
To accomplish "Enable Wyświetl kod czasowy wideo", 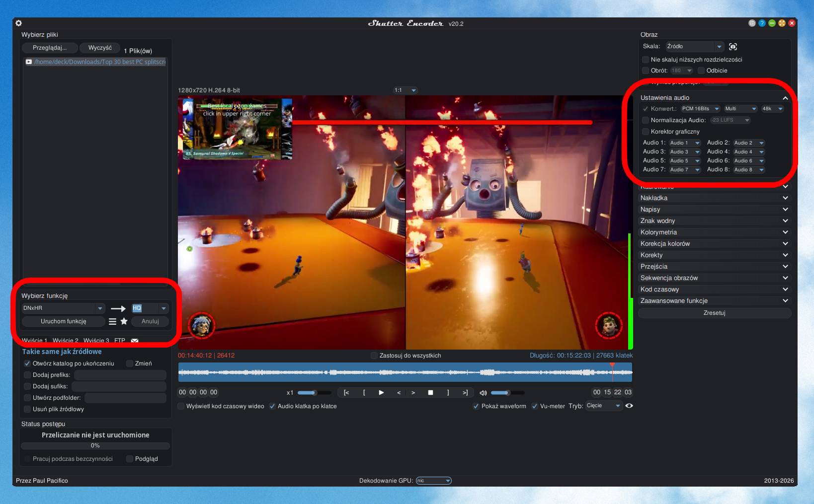I will coord(181,406).
